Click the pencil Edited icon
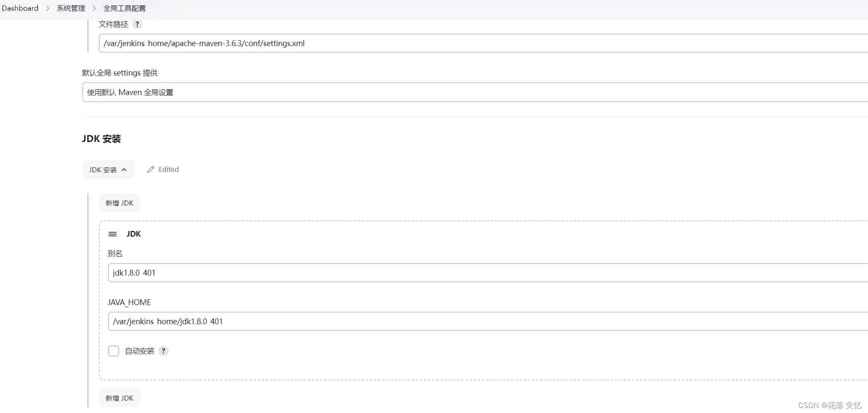868x413 pixels. (x=151, y=169)
